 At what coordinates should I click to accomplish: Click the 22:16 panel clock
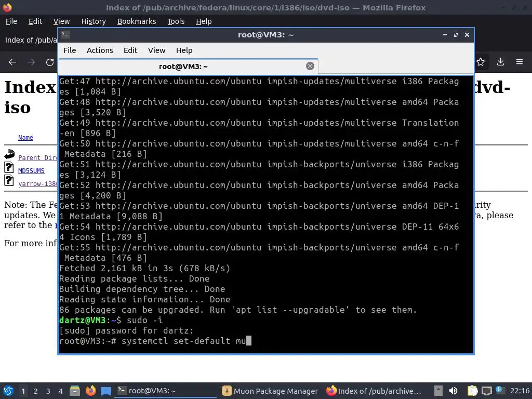520,391
